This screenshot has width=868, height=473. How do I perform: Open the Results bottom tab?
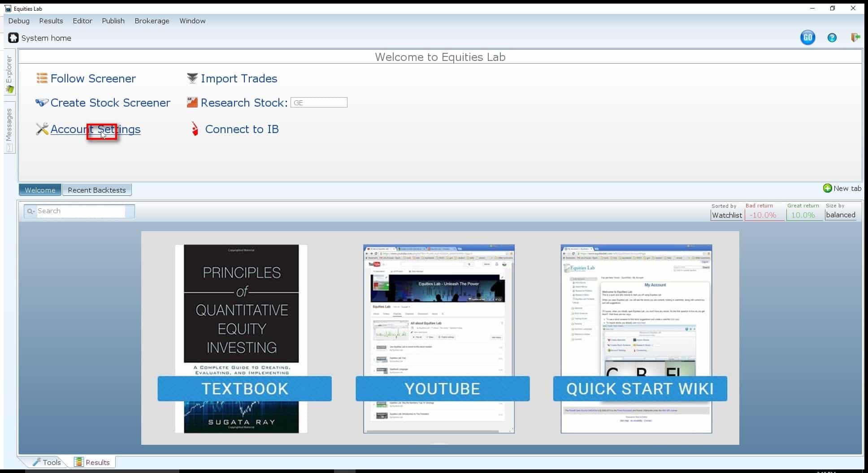coord(92,462)
